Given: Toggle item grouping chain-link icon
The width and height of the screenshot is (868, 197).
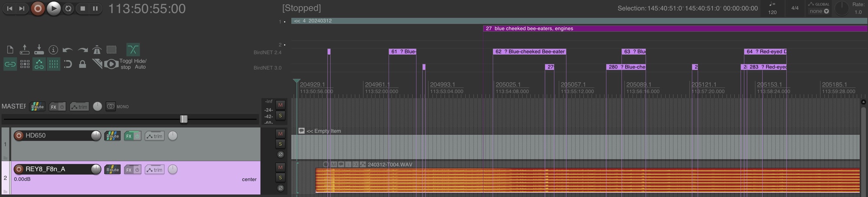Looking at the screenshot, I should pos(10,65).
